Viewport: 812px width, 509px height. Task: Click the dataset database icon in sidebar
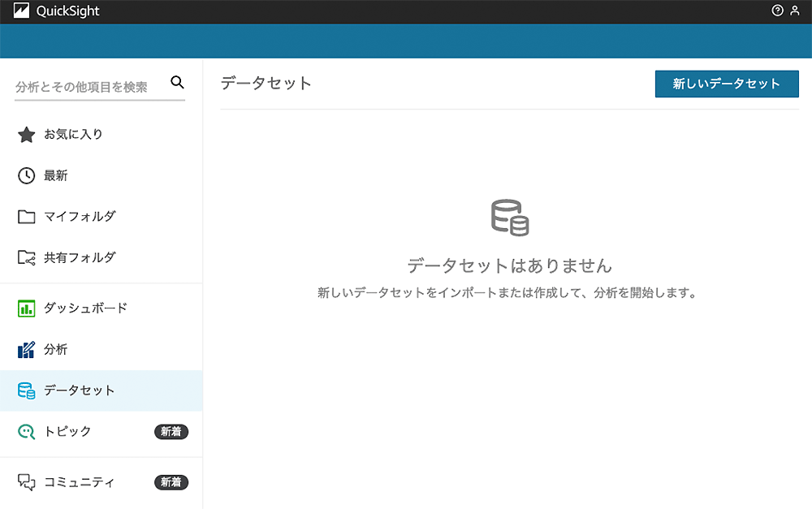27,390
